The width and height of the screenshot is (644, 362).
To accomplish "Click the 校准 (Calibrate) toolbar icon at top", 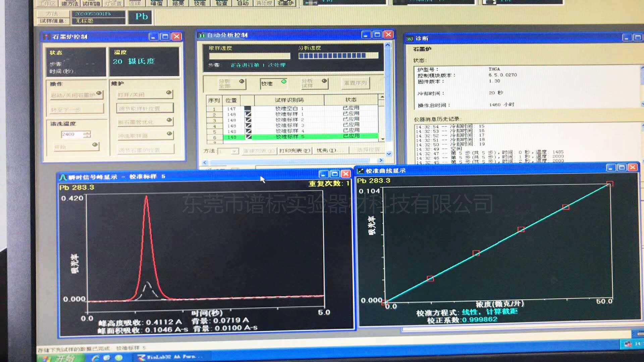I will (200, 3).
